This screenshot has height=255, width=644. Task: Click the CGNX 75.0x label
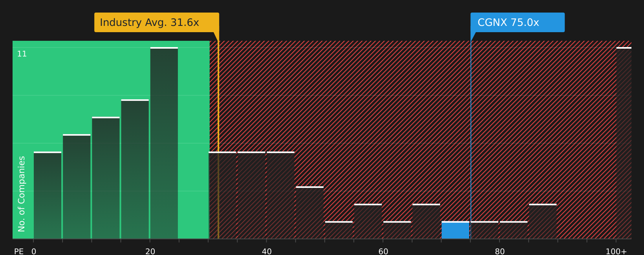click(518, 22)
